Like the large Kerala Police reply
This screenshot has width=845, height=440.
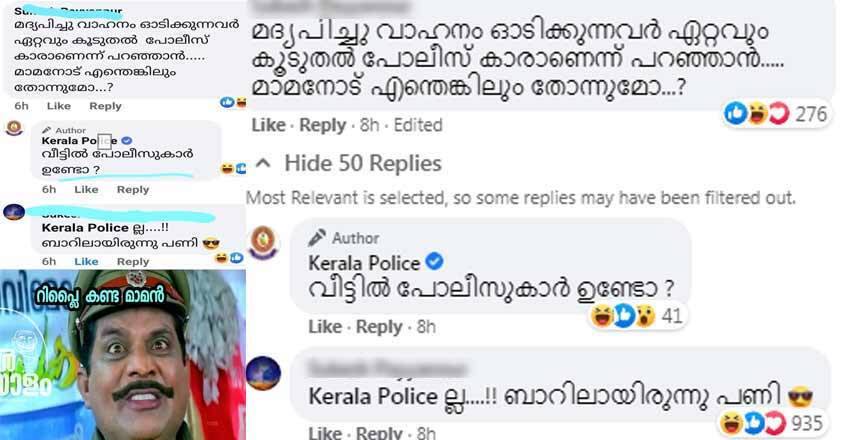click(x=325, y=327)
